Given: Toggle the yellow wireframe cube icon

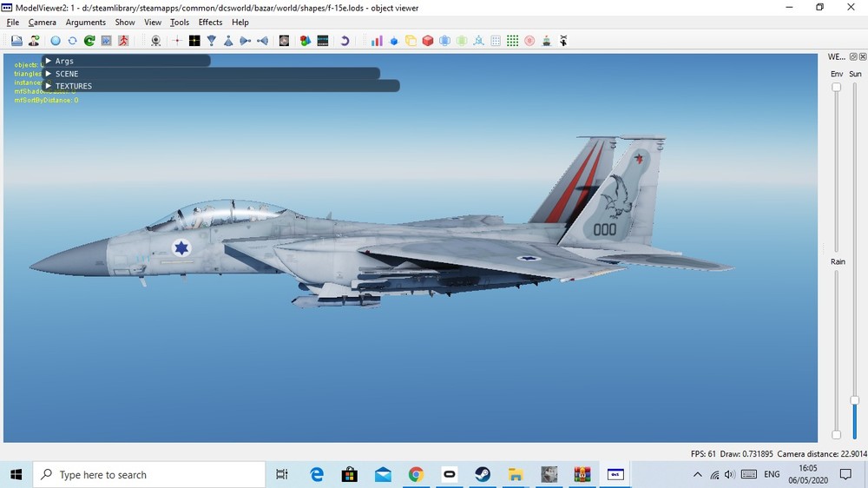Looking at the screenshot, I should [x=411, y=41].
